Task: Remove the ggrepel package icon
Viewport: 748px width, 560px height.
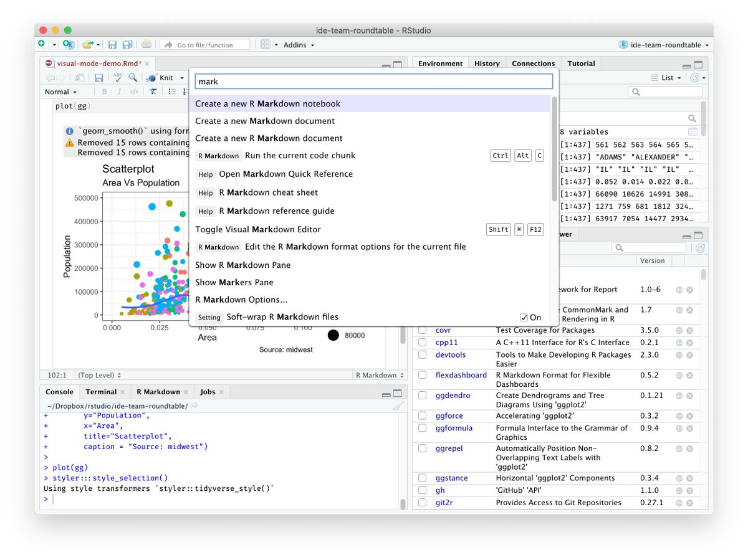Action: tap(690, 448)
